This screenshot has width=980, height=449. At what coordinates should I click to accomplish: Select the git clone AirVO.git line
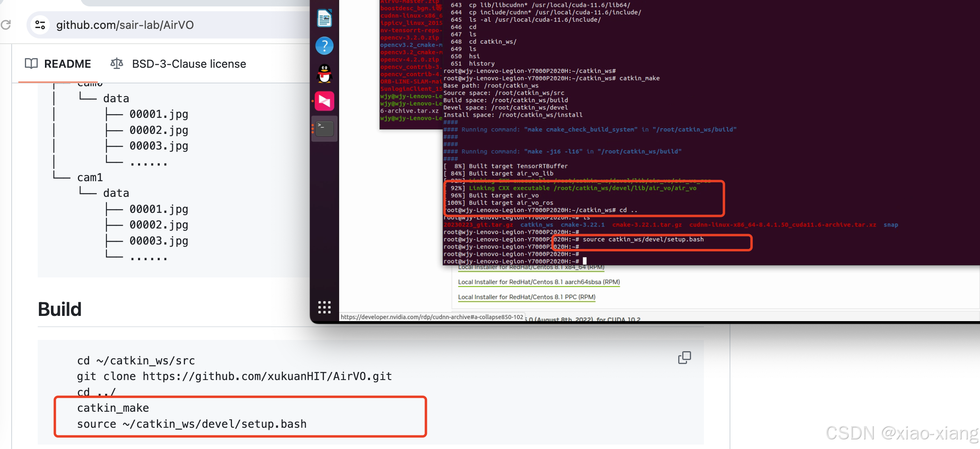(x=234, y=376)
